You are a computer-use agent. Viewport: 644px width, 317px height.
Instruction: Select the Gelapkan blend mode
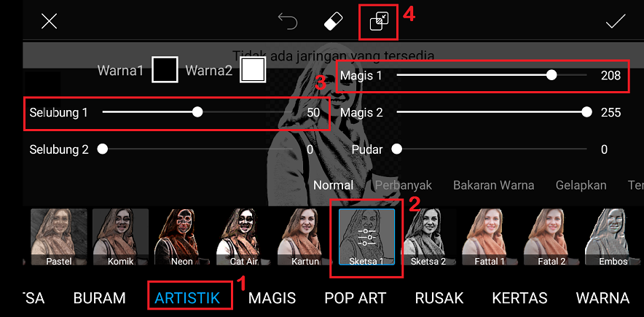(x=581, y=185)
